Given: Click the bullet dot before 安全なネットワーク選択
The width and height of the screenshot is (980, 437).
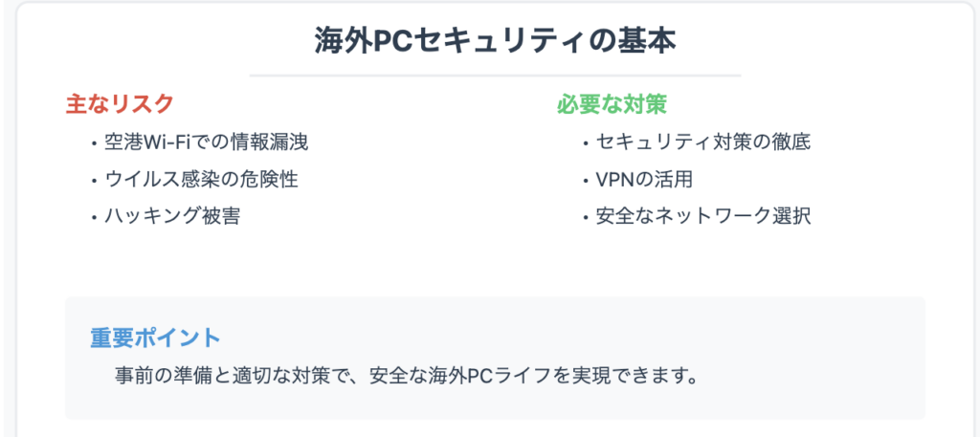Looking at the screenshot, I should [586, 218].
